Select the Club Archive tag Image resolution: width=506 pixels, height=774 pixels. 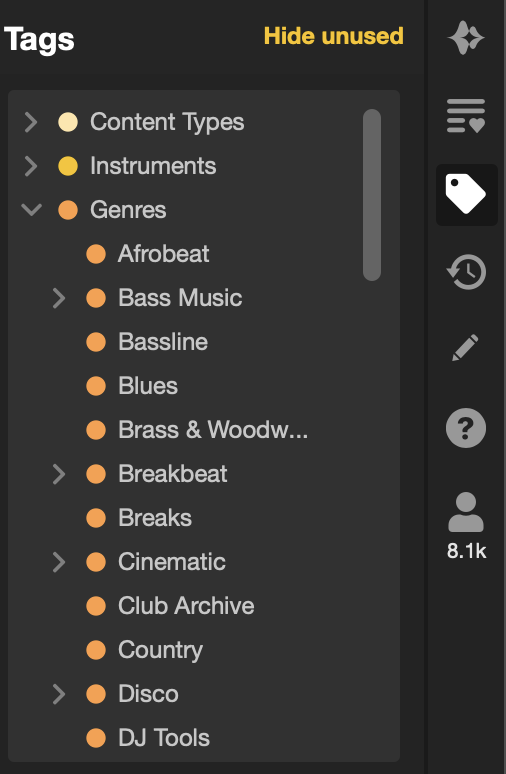(x=186, y=606)
